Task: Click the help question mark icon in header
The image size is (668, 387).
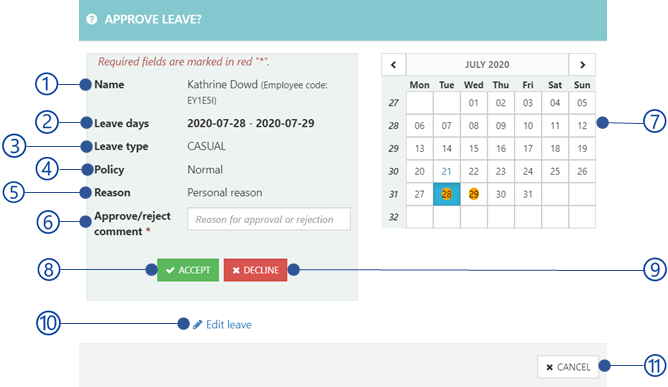Action: (91, 19)
